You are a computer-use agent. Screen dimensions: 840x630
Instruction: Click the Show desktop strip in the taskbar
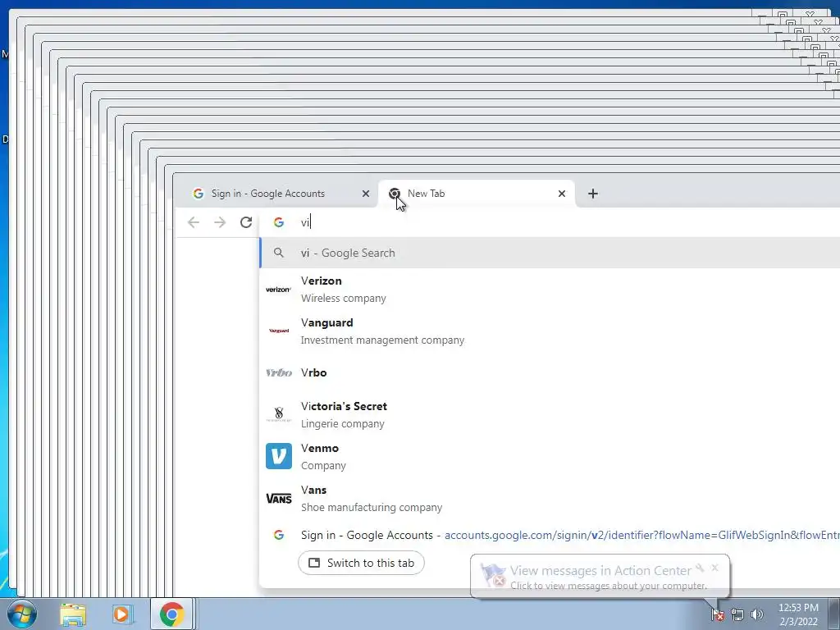coord(834,614)
